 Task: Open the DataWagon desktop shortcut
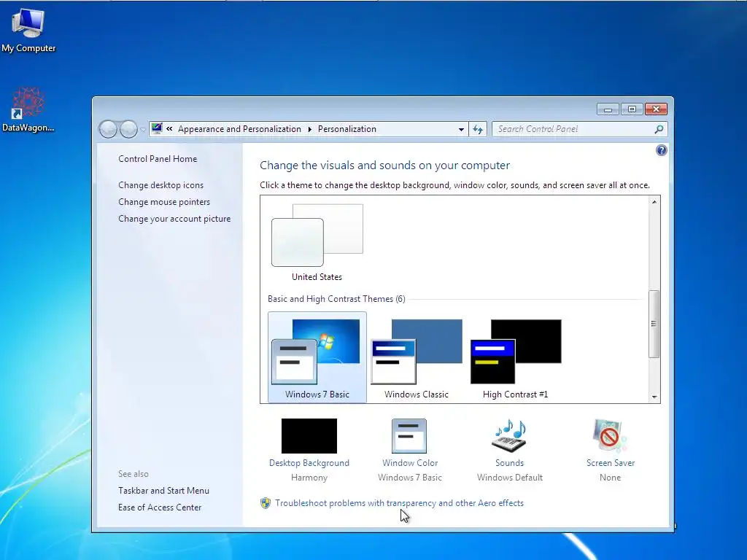pyautogui.click(x=28, y=109)
